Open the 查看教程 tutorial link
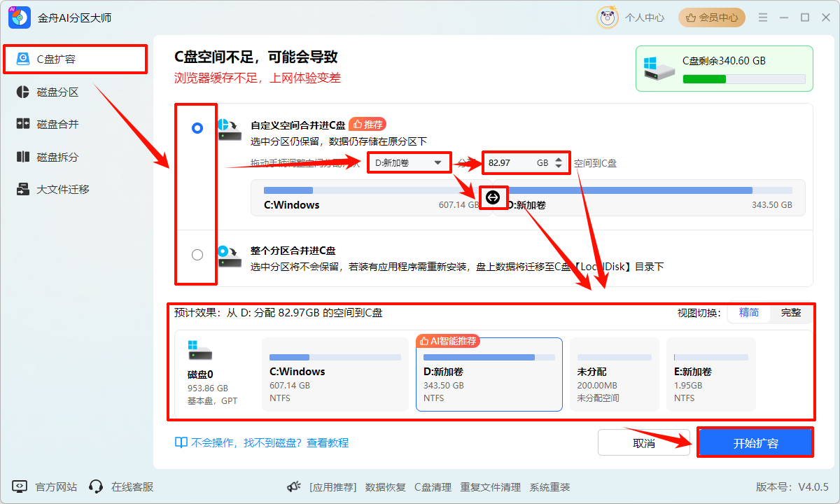The width and height of the screenshot is (840, 504). (x=328, y=442)
